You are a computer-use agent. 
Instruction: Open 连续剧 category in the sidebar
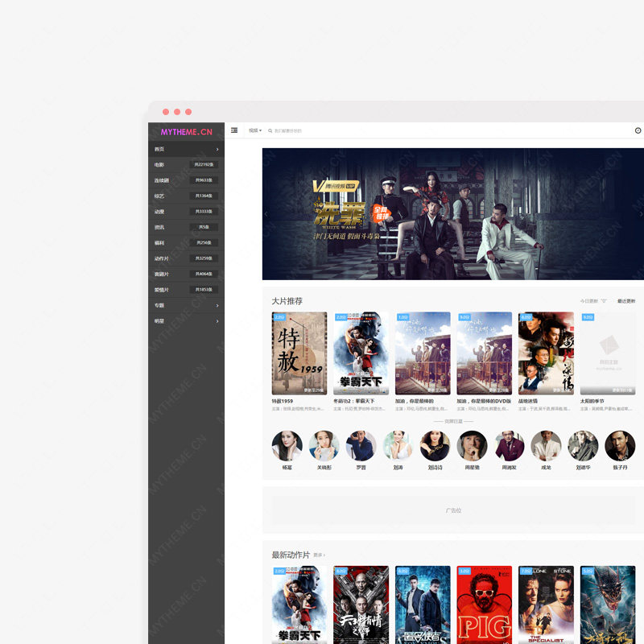click(x=187, y=180)
